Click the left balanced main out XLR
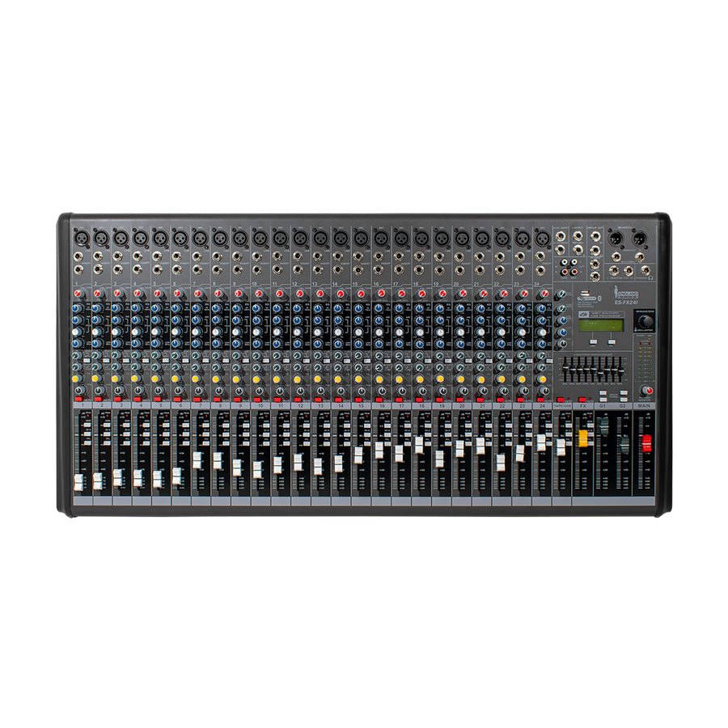728x728 pixels. click(616, 239)
